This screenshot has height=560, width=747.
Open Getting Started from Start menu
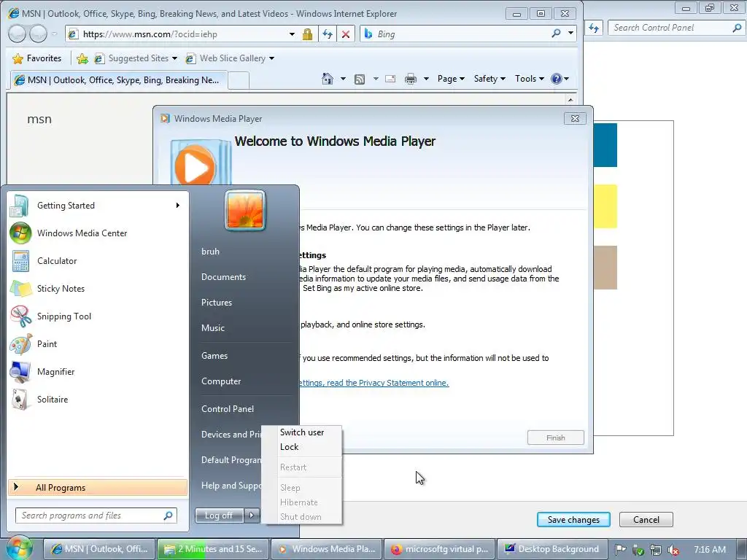pos(97,206)
